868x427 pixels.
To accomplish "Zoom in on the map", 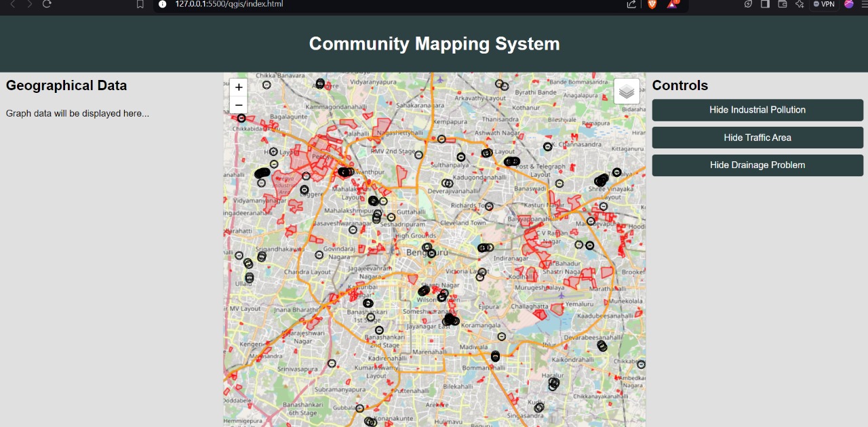I will coord(239,87).
